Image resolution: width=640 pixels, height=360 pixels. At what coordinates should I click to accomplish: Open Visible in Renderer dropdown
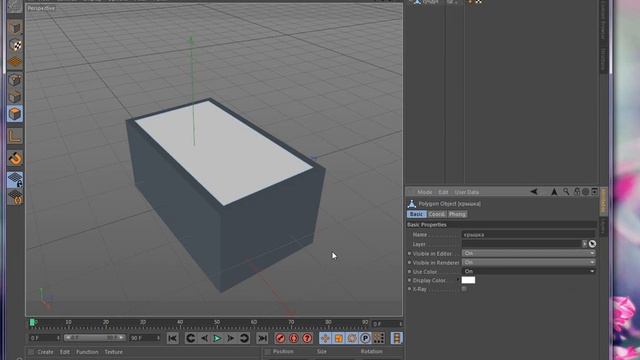pos(529,262)
